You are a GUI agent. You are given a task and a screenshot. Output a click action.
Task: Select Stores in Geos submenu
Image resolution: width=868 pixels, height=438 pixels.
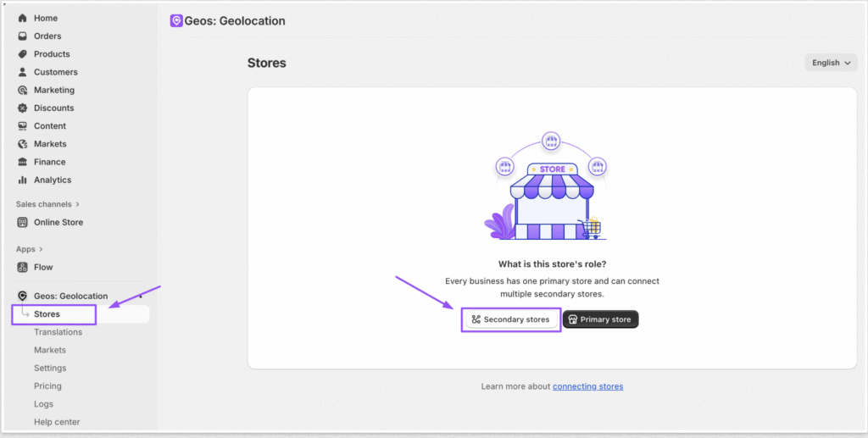47,314
